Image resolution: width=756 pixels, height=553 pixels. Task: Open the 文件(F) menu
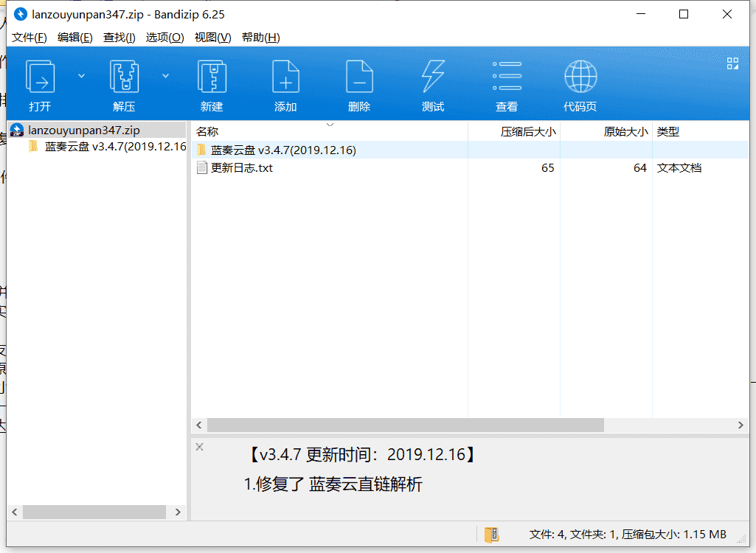point(29,37)
